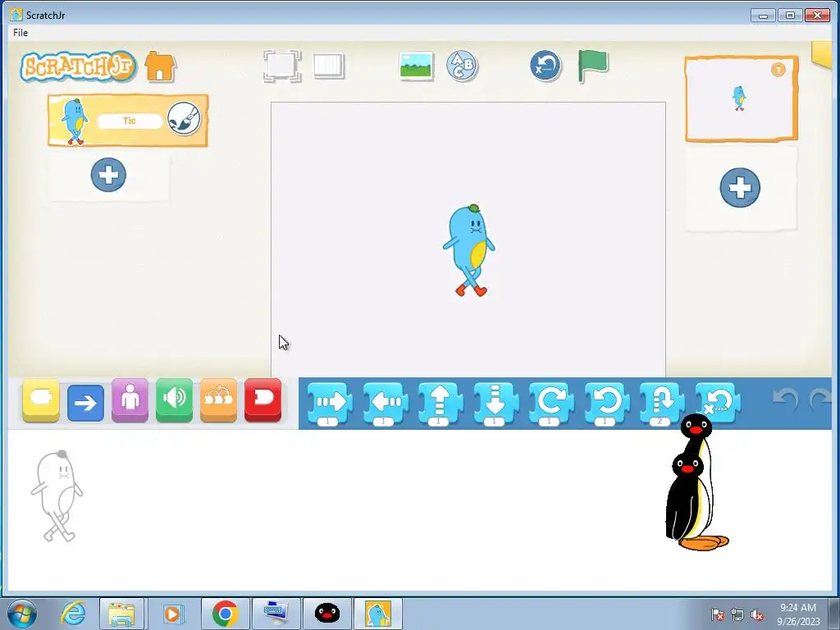Launch Google Chrome from taskbar
This screenshot has width=840, height=630.
tap(225, 614)
